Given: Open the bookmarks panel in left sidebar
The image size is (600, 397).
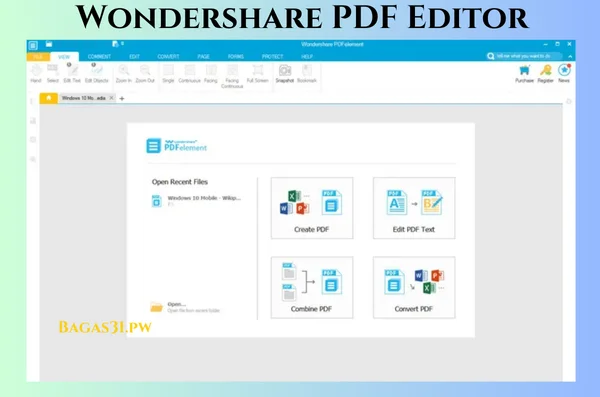Looking at the screenshot, I should point(33,101).
